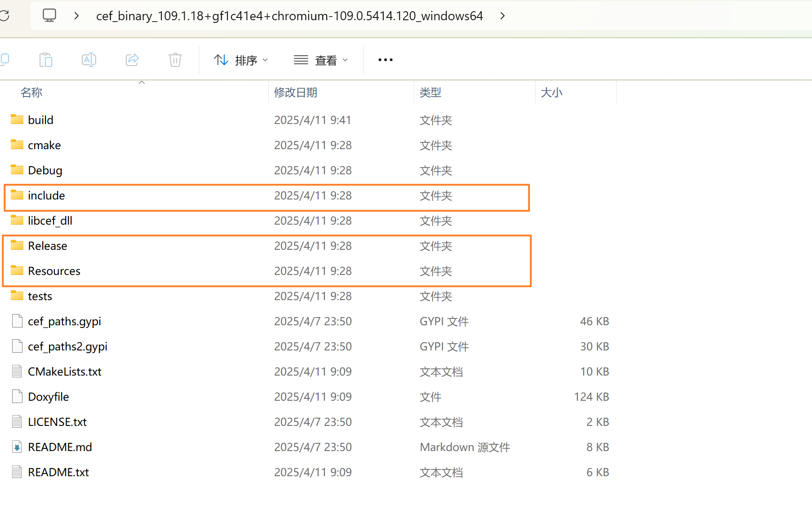Sort files by 大小 column header

[x=551, y=92]
